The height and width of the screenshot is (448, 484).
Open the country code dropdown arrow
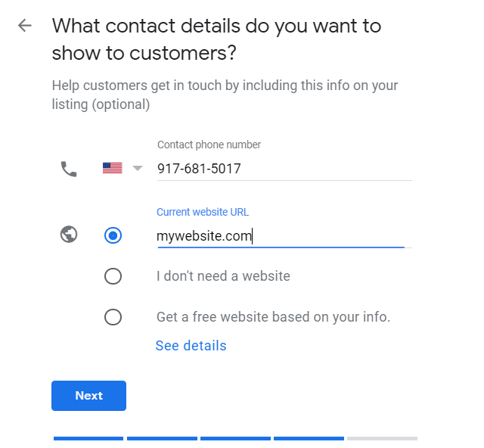(x=138, y=168)
